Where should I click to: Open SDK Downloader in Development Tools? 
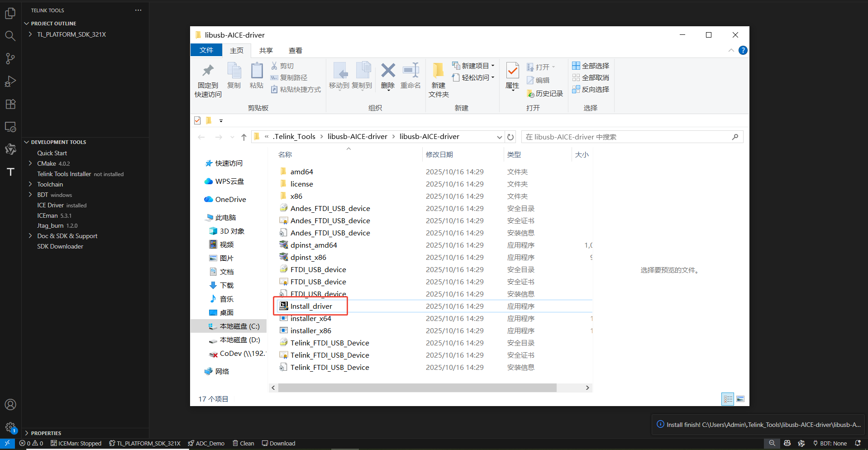60,246
